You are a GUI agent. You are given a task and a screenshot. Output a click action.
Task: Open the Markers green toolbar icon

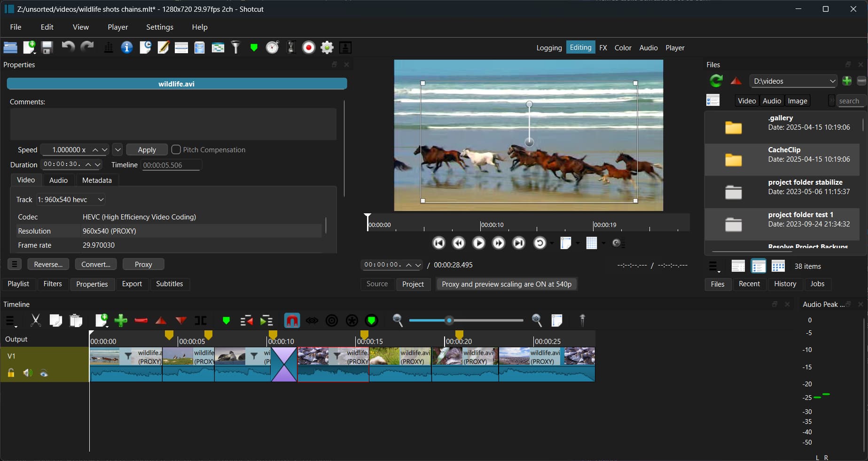[x=254, y=47]
